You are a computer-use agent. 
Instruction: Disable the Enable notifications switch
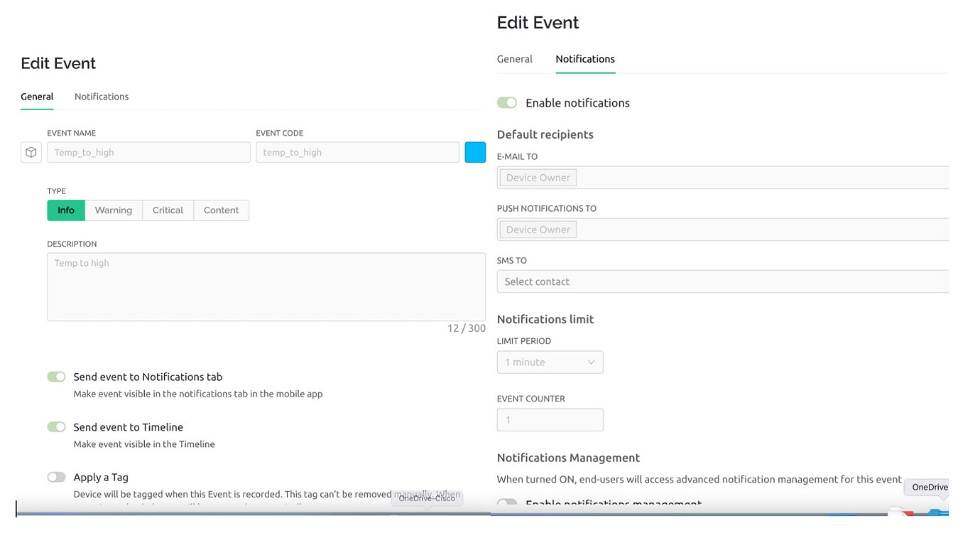[x=507, y=103]
